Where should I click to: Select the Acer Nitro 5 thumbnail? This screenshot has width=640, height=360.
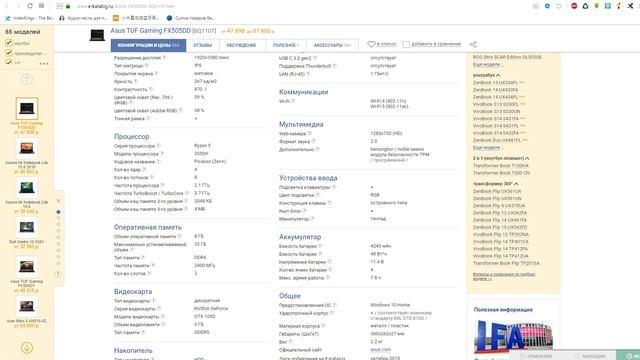click(27, 306)
